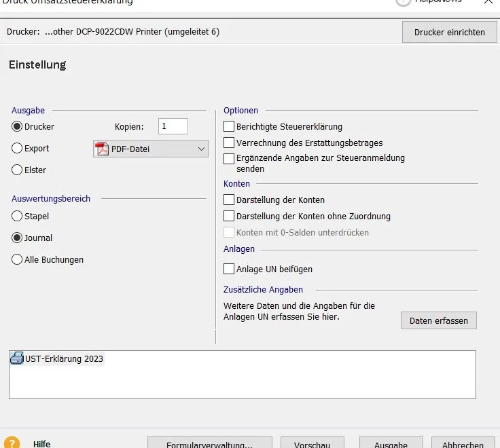Enable Berichtigte Steuererklärung checkbox
This screenshot has height=448, width=500.
[x=229, y=126]
